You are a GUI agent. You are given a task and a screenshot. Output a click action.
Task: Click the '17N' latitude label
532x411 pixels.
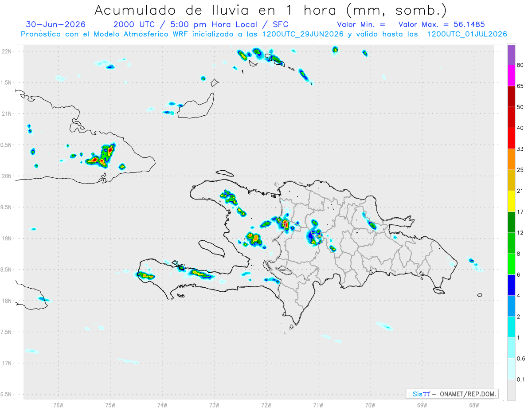[x=7, y=363]
